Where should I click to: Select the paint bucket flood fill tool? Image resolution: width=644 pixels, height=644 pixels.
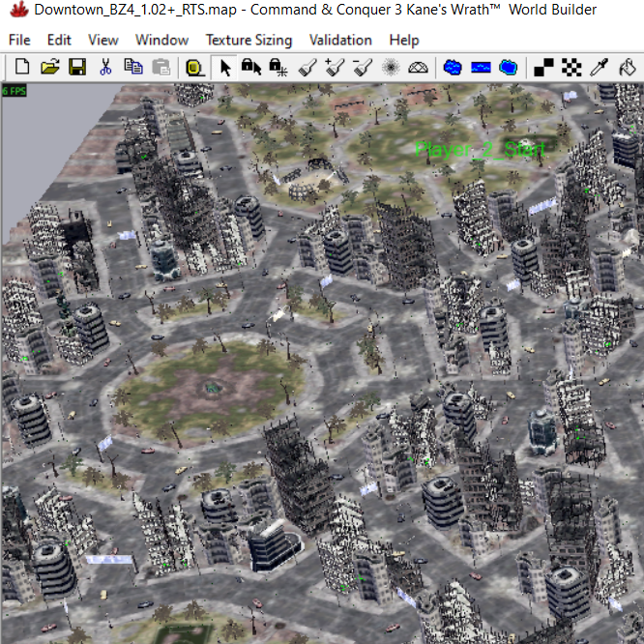tap(628, 67)
